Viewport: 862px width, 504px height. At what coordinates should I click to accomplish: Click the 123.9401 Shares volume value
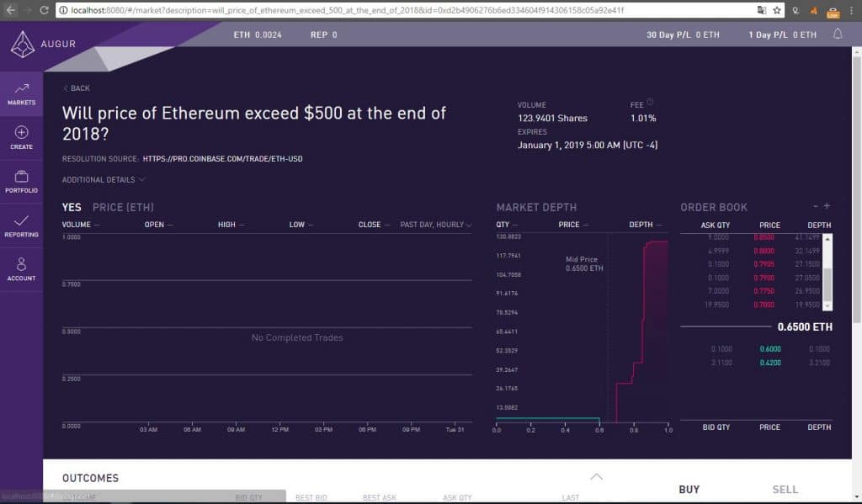pos(552,118)
